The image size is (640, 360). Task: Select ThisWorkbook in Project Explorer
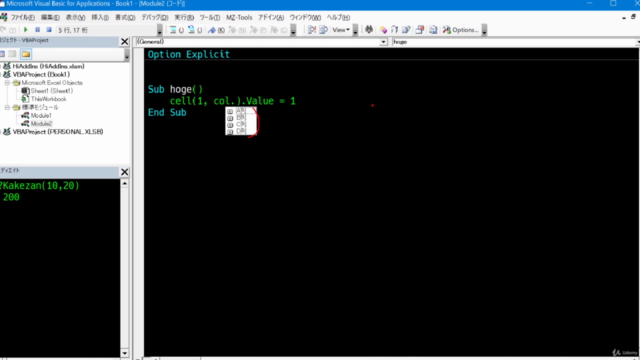[48, 99]
